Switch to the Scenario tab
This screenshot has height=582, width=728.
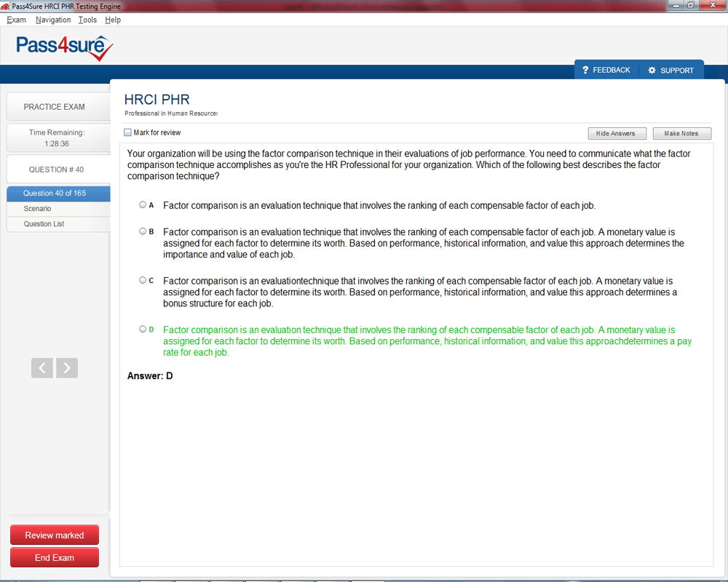[x=58, y=209]
